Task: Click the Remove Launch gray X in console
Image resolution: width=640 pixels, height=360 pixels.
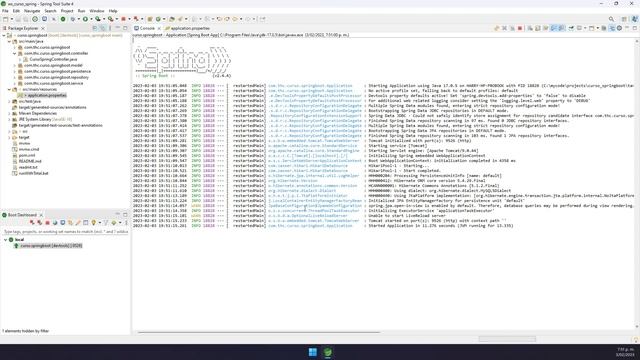Action: [x=504, y=28]
